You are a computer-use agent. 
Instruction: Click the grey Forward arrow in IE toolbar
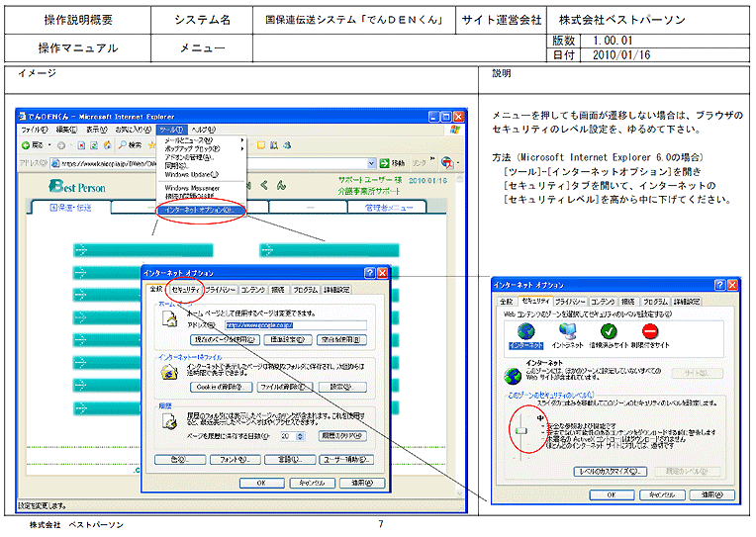point(61,145)
